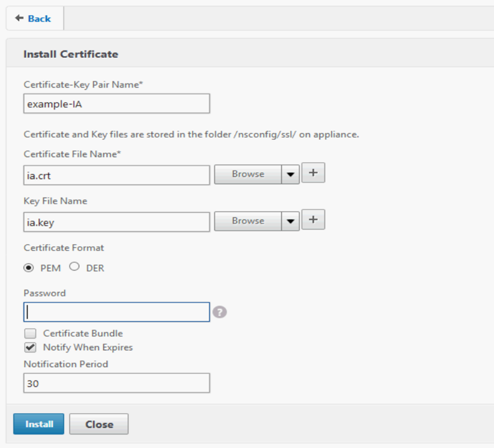Click the Install Certificate header
494x448 pixels.
point(71,54)
